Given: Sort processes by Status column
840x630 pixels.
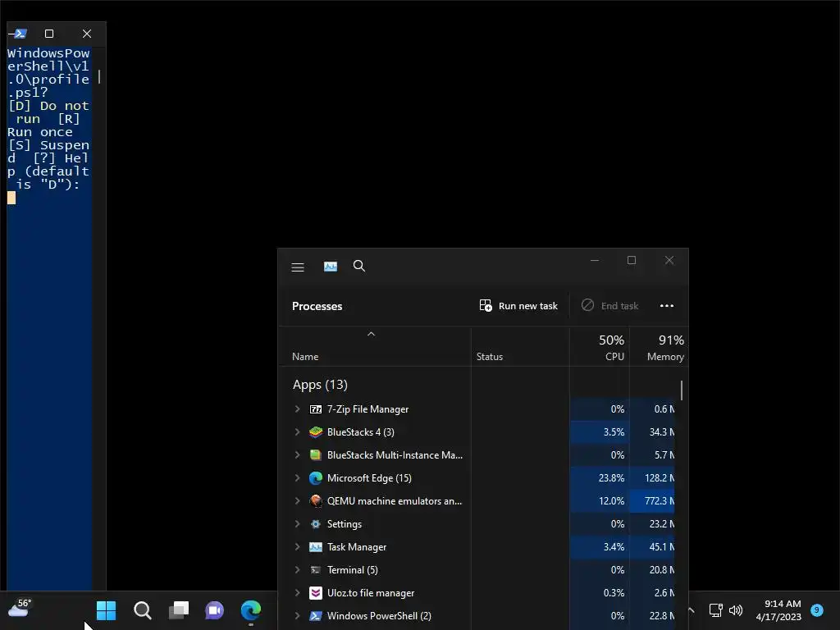Looking at the screenshot, I should coord(490,357).
